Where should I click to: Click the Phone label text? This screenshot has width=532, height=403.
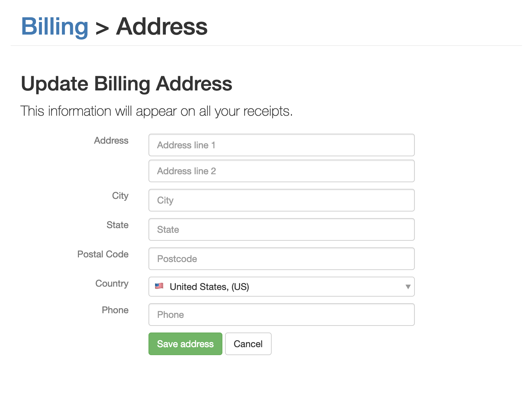tap(115, 310)
